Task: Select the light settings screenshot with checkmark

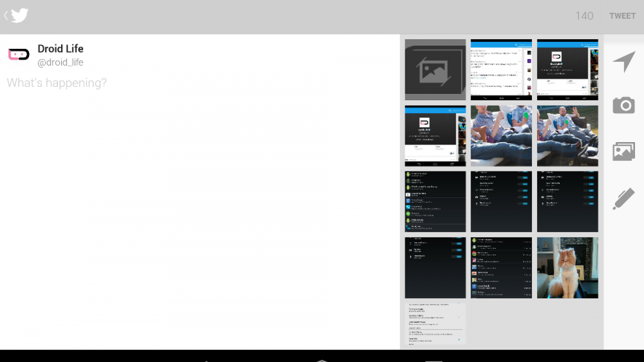Action: [435, 324]
